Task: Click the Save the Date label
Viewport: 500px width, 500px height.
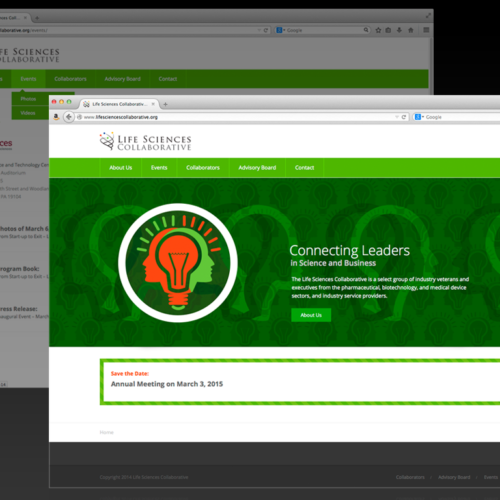Action: click(x=130, y=374)
